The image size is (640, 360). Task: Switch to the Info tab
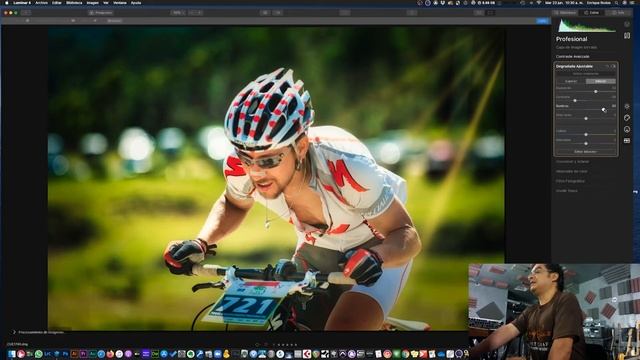[618, 13]
